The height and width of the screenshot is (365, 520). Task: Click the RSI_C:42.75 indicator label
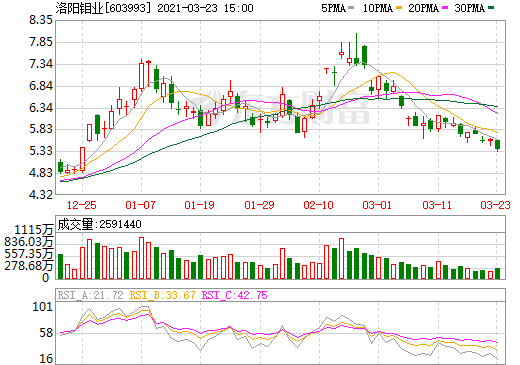[235, 295]
